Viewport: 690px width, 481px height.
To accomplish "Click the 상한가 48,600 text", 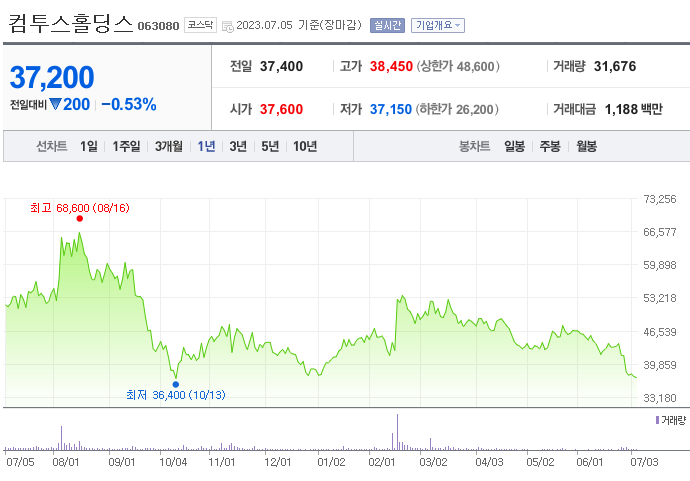I will [x=458, y=66].
